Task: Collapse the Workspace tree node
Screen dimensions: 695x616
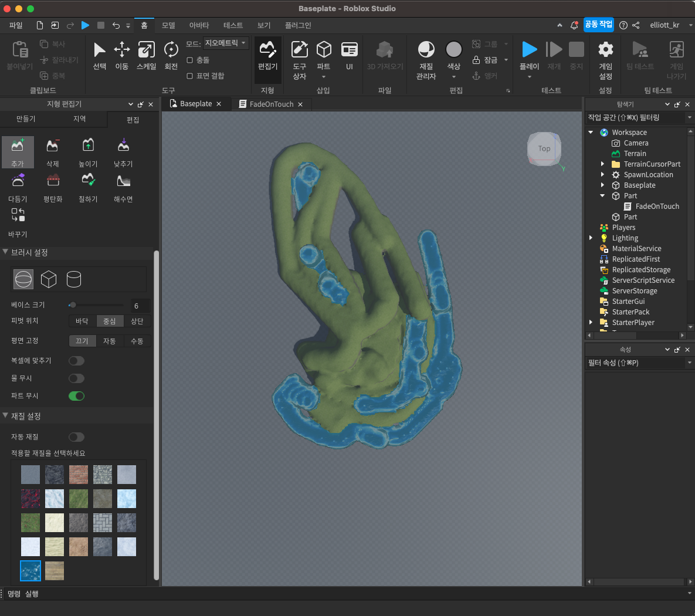Action: tap(591, 132)
